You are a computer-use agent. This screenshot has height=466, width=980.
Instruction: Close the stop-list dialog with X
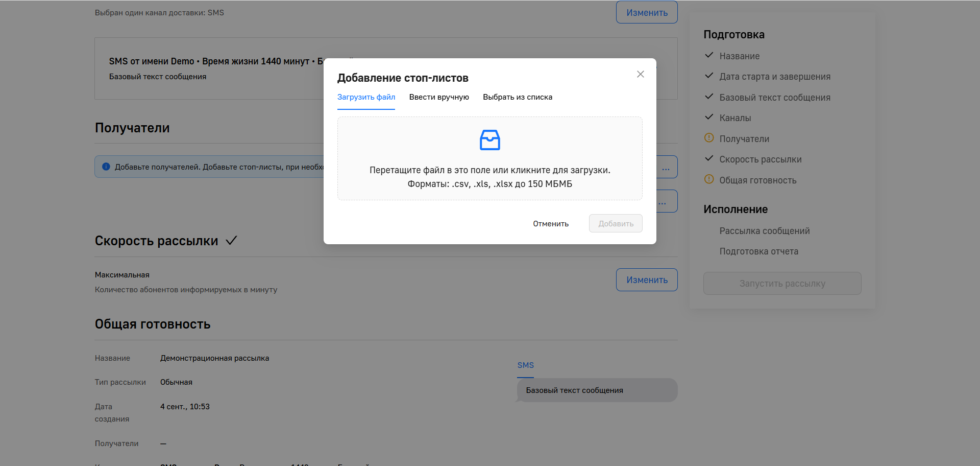(640, 74)
